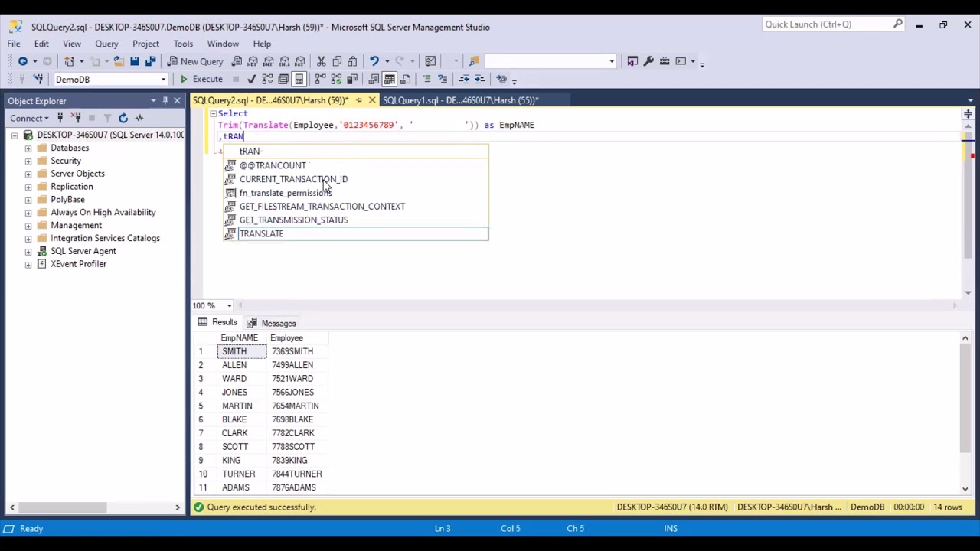Click the Refresh icon in Object Explorer
Image resolution: width=980 pixels, height=551 pixels.
(x=123, y=118)
